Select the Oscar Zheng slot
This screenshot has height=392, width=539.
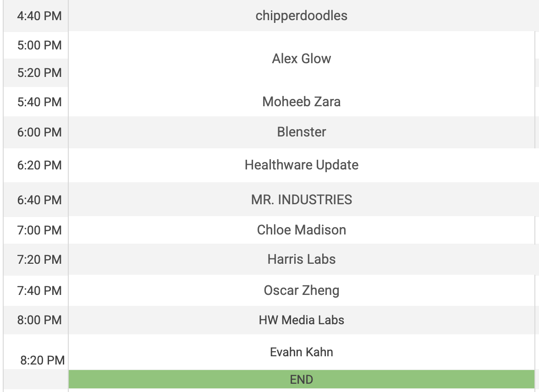pos(302,290)
